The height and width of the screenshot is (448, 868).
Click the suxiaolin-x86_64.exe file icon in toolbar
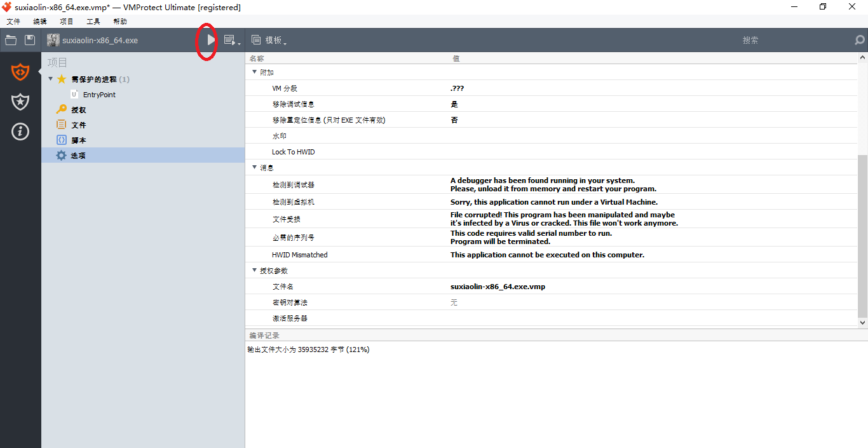53,40
